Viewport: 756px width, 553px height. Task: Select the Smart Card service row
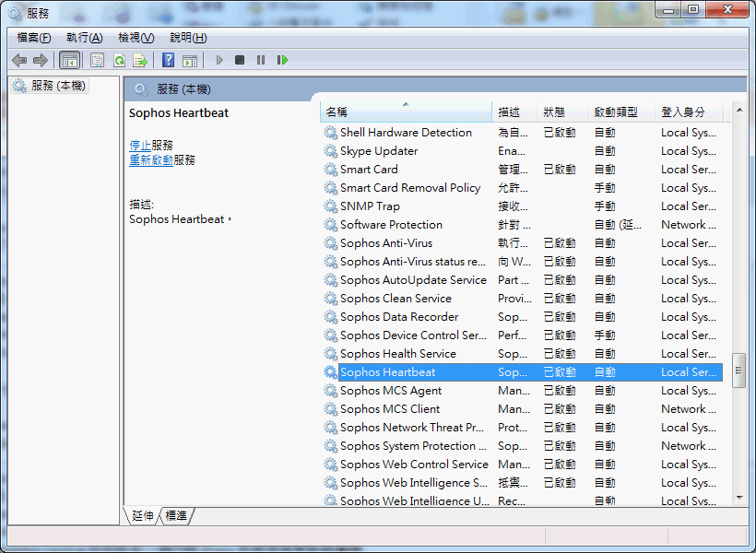523,170
